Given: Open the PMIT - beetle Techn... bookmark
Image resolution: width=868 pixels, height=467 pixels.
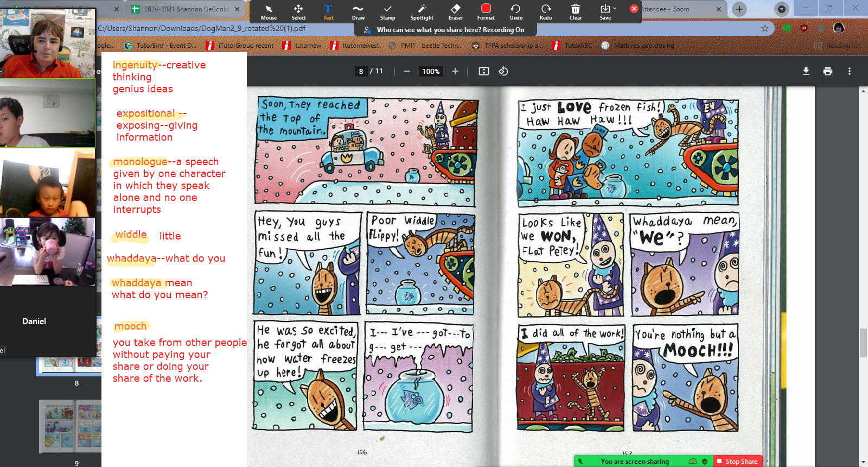Looking at the screenshot, I should tap(426, 46).
